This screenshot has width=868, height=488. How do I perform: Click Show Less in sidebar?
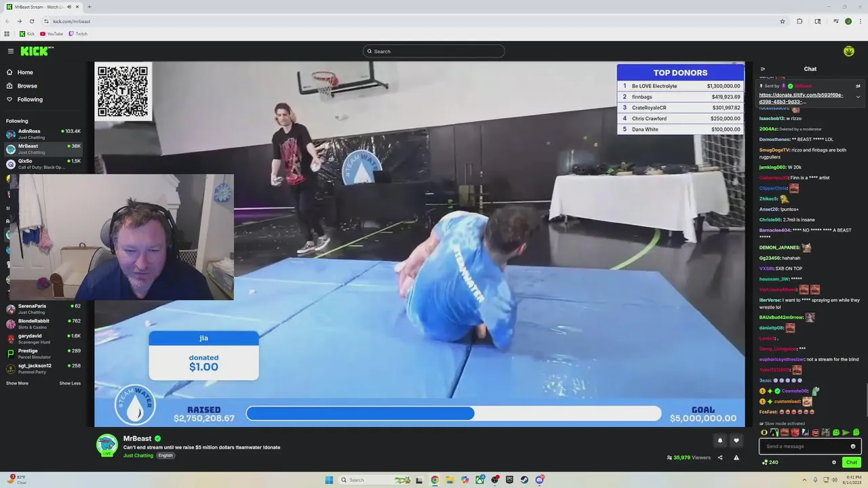click(70, 383)
